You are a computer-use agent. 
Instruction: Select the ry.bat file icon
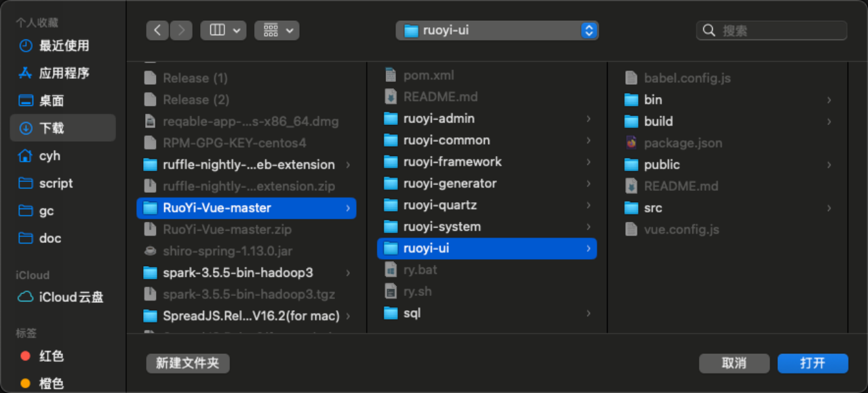pyautogui.click(x=390, y=269)
